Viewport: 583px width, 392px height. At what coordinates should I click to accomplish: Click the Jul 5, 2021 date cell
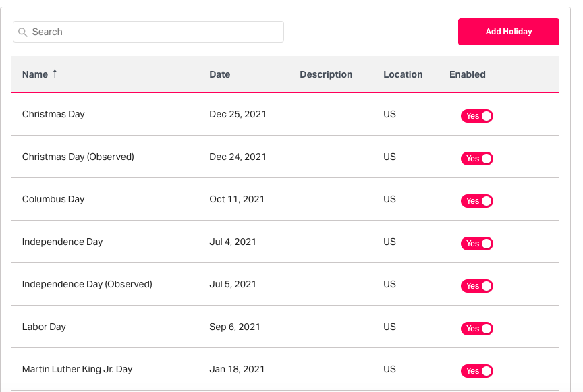(233, 284)
